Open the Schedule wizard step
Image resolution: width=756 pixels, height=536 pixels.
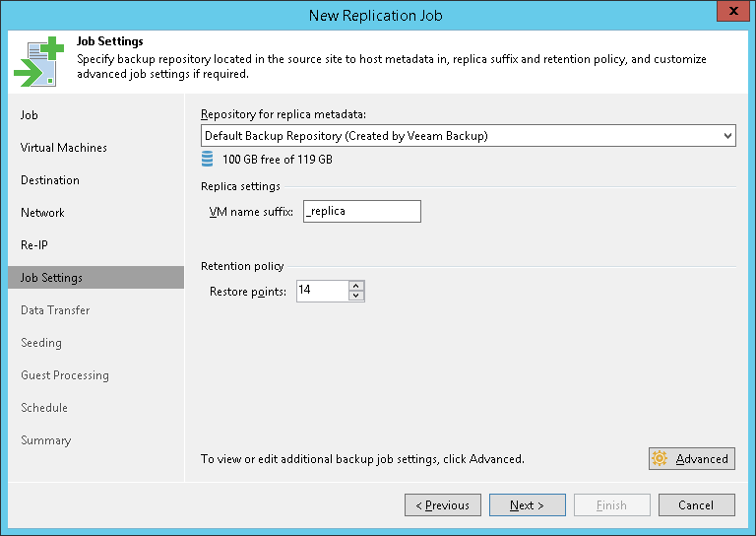(44, 408)
